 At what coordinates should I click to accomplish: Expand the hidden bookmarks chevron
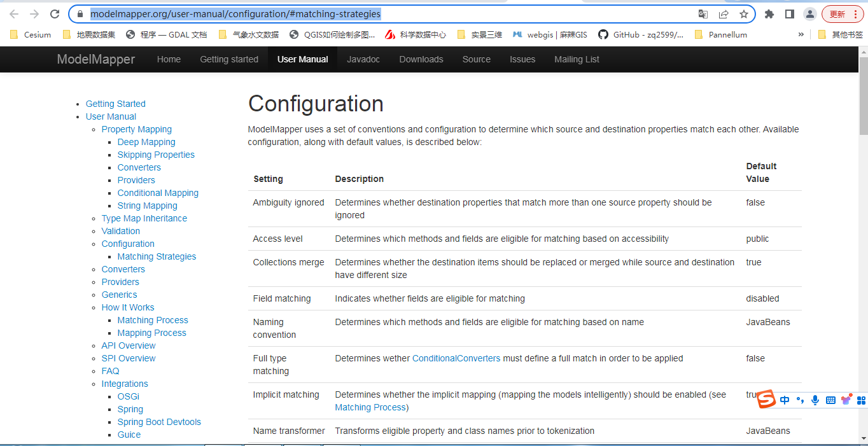801,34
